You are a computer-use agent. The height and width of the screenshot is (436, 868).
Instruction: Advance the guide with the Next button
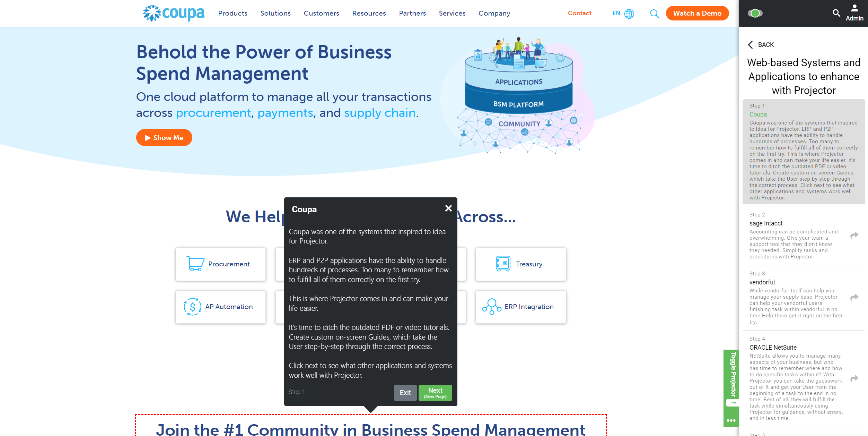(x=435, y=392)
